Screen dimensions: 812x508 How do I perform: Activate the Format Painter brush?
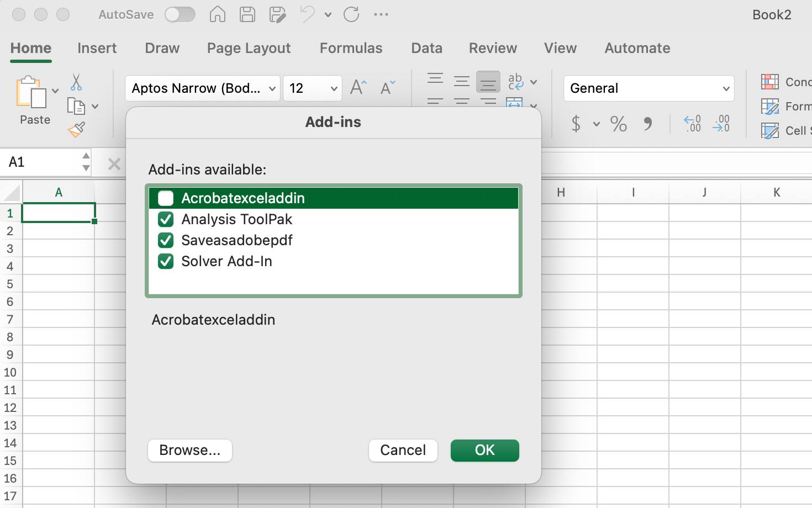pyautogui.click(x=76, y=130)
